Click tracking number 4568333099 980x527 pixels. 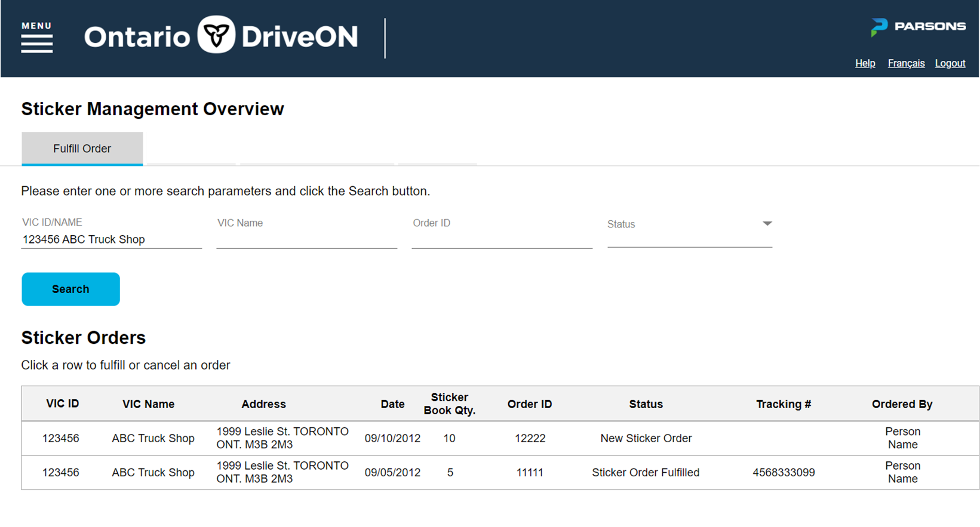pyautogui.click(x=784, y=473)
